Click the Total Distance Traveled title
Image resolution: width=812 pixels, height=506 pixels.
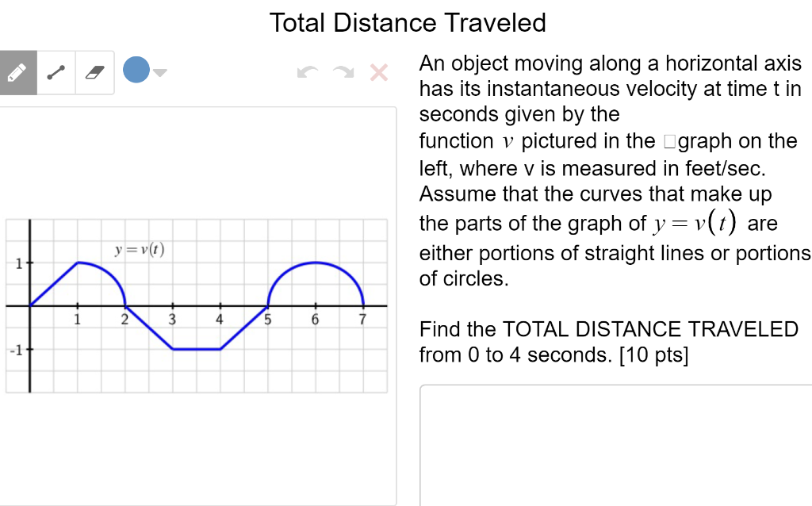408,23
